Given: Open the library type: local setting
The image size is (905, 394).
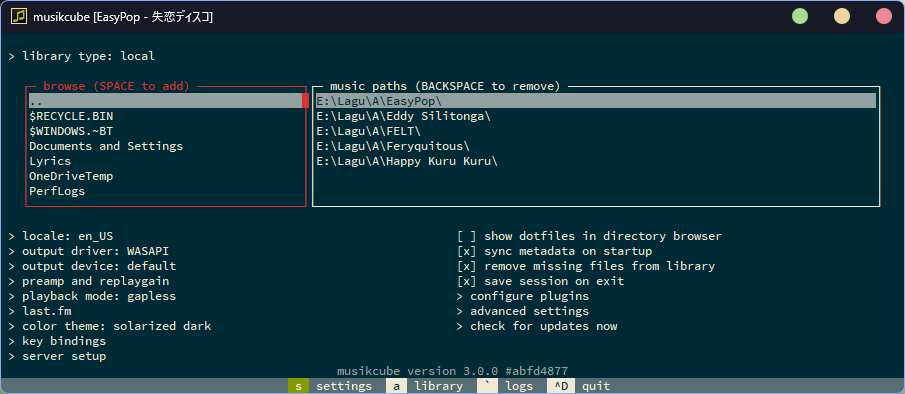Looking at the screenshot, I should pos(82,56).
